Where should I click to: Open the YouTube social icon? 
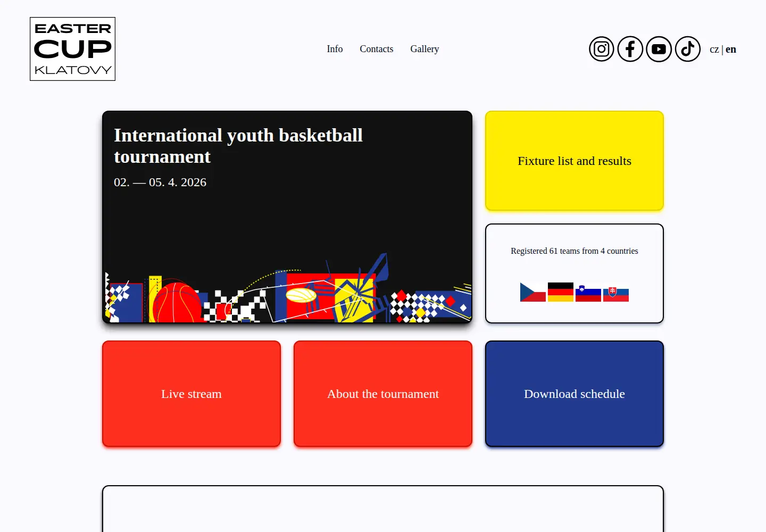point(659,49)
